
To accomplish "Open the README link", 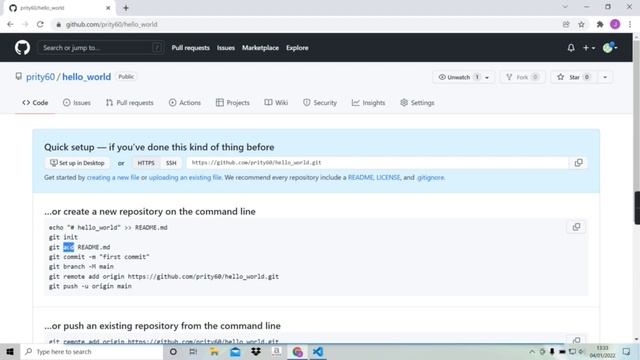I will click(360, 178).
